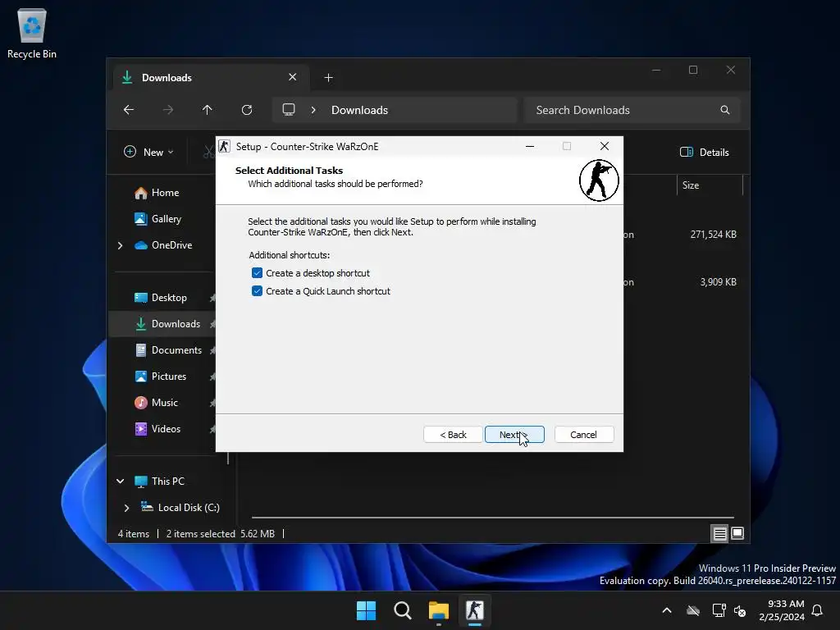Click the address bar chevron before Downloads
Screen dimensions: 840x630
[313, 110]
